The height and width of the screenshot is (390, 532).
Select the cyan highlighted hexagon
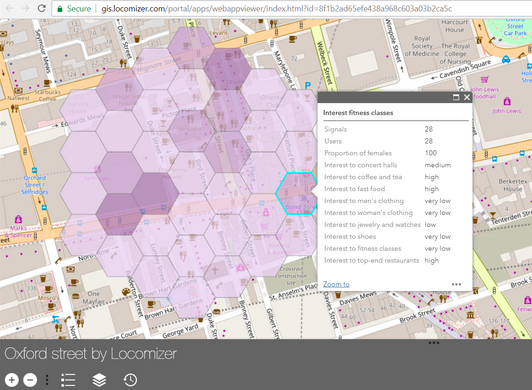click(296, 193)
